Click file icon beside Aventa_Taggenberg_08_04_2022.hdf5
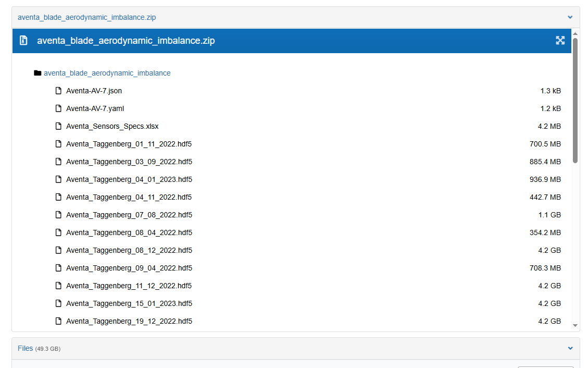Image resolution: width=588 pixels, height=368 pixels. [x=58, y=232]
